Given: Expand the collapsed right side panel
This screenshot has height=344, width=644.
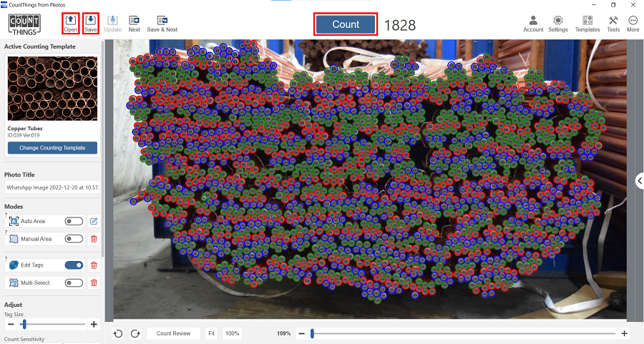Looking at the screenshot, I should [x=639, y=181].
